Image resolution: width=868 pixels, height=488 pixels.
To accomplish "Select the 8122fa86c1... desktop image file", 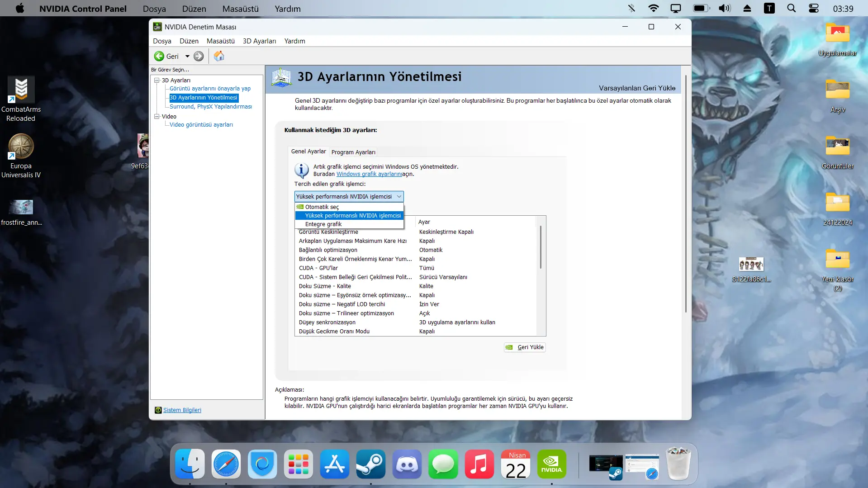I will tap(751, 270).
